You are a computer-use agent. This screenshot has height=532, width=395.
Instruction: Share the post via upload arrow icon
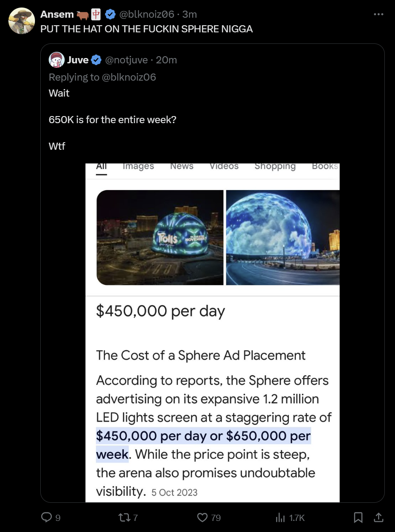[x=379, y=517]
